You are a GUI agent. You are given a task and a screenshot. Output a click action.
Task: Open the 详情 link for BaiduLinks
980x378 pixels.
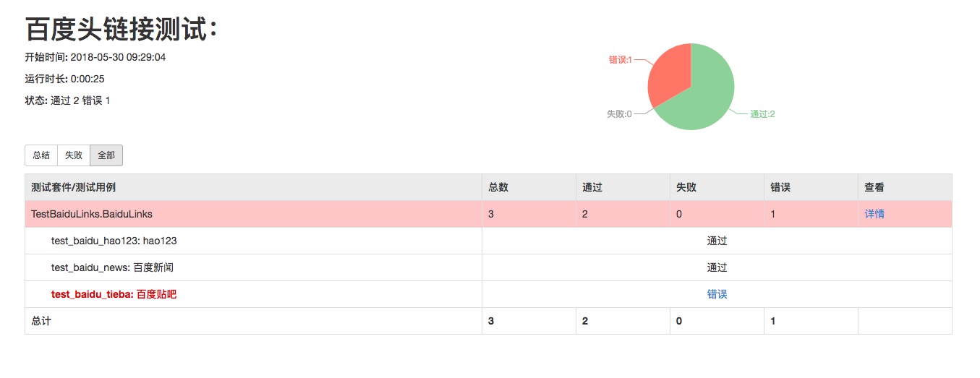874,214
